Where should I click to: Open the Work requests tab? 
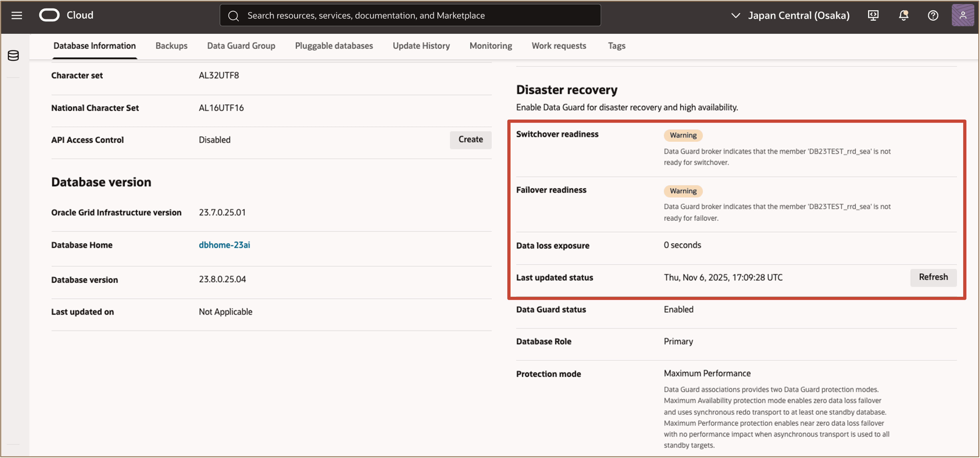[558, 46]
